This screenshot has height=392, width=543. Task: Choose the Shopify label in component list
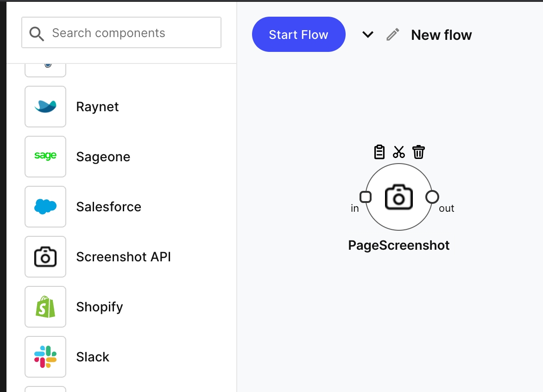pos(100,307)
